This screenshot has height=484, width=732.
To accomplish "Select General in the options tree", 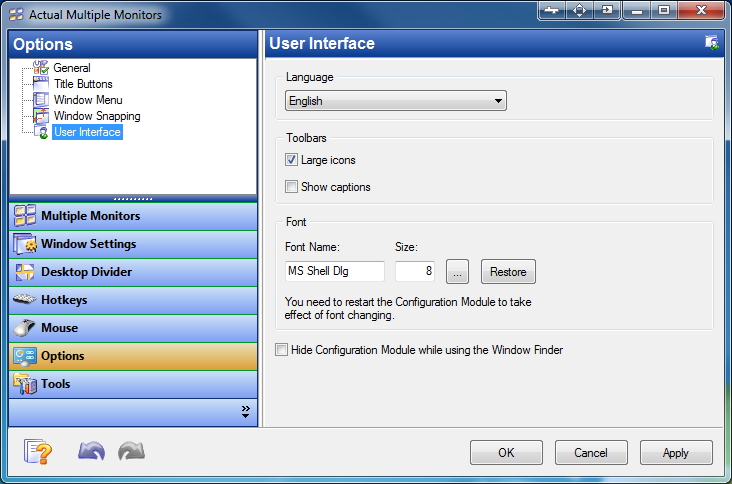I will coord(72,68).
